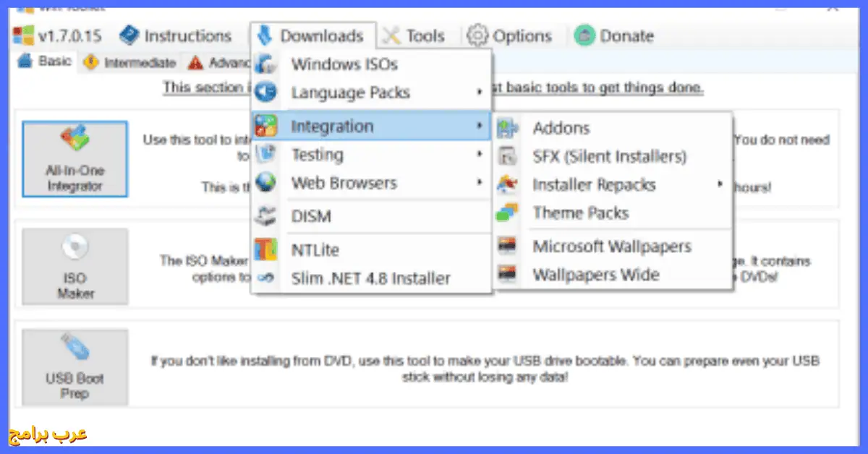Screen dimensions: 868x454
Task: Select the Testing menu entry
Action: tap(372, 155)
